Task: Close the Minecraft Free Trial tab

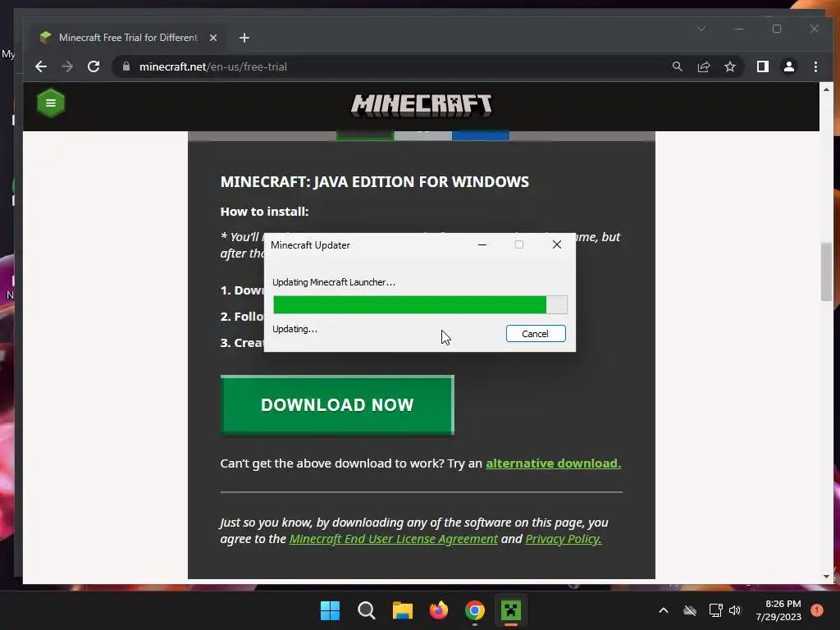Action: coord(212,38)
